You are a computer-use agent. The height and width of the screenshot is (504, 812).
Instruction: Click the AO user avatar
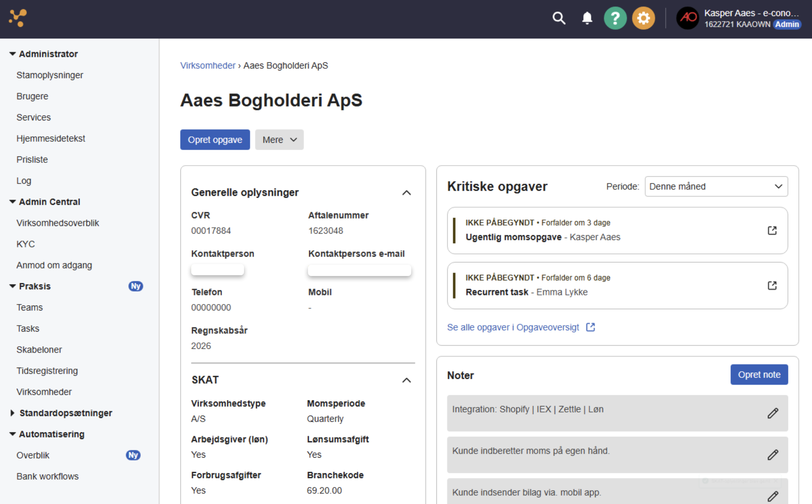687,18
